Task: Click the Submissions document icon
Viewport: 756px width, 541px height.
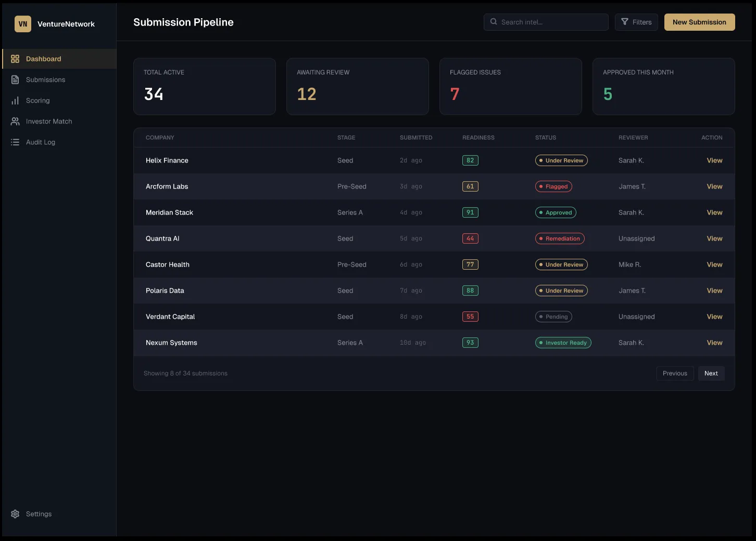Action: [15, 80]
